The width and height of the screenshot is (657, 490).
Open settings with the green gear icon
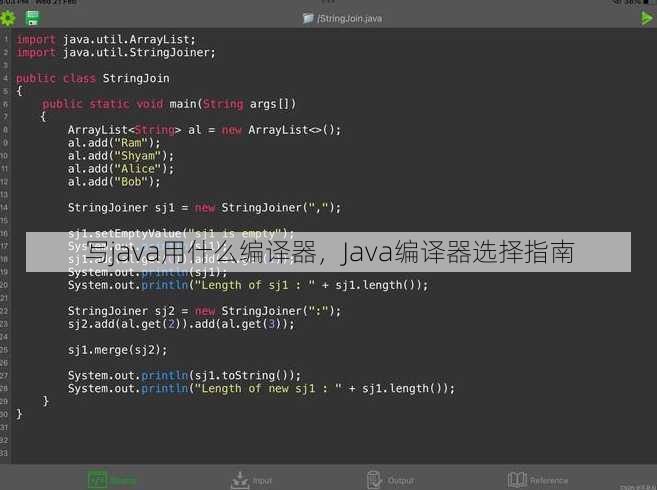click(x=8, y=18)
